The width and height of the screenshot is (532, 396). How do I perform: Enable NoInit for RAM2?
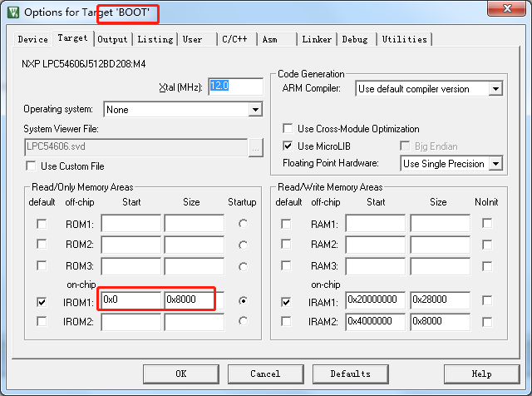pyautogui.click(x=487, y=245)
